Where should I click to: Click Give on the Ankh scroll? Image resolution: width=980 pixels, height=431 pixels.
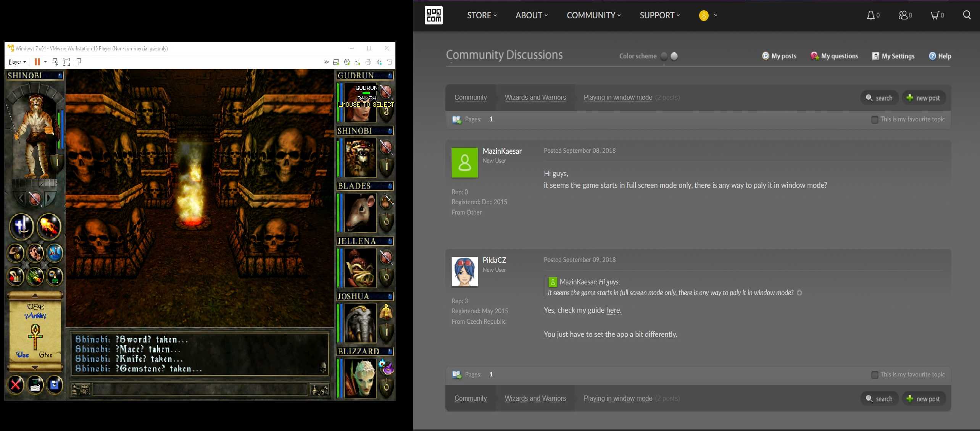point(46,355)
